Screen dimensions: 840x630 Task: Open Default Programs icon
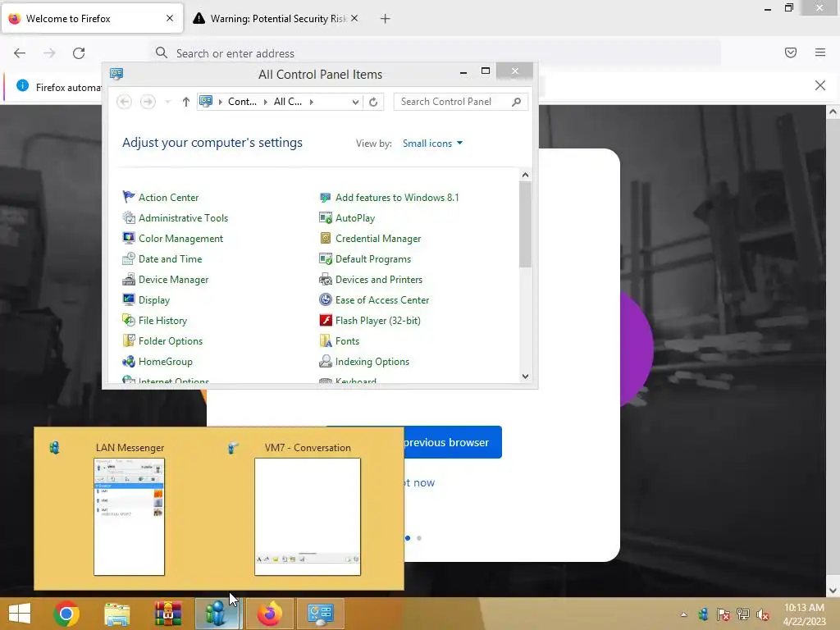325,258
